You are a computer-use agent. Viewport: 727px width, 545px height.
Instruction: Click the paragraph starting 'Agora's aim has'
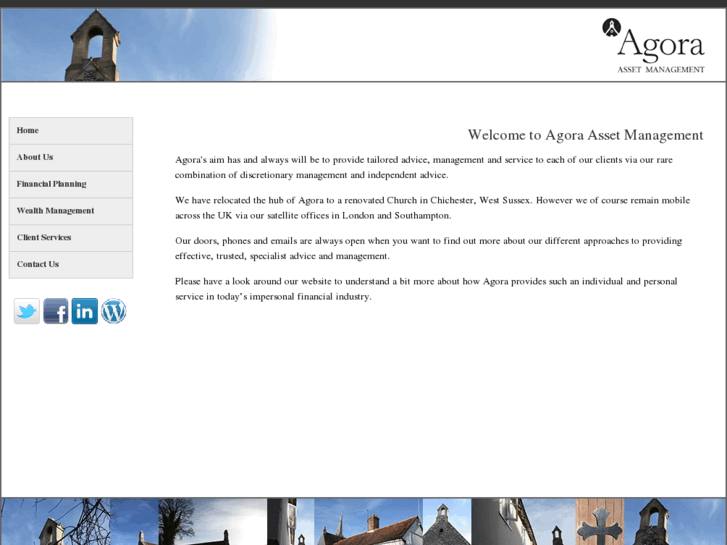point(424,167)
